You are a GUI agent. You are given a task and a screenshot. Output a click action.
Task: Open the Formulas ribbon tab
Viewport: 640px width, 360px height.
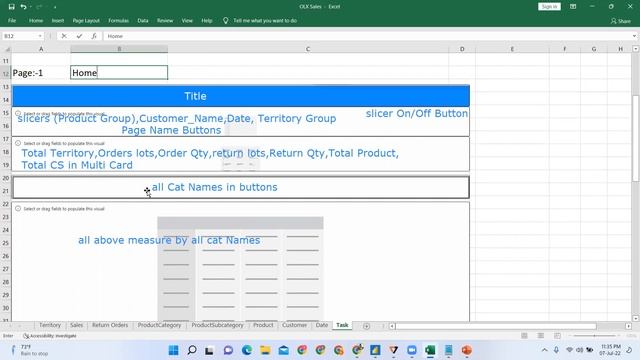coord(118,20)
